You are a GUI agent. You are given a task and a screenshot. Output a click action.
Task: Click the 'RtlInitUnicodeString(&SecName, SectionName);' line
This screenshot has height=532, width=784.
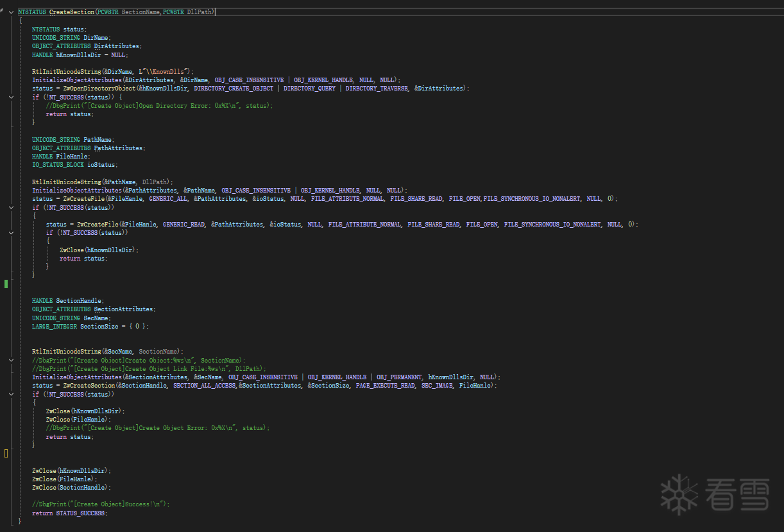pos(108,352)
